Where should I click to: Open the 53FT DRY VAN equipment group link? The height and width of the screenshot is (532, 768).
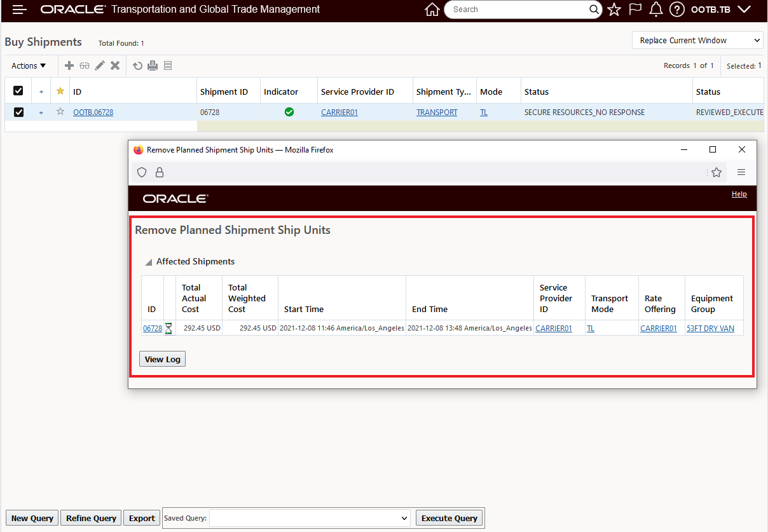[710, 329]
